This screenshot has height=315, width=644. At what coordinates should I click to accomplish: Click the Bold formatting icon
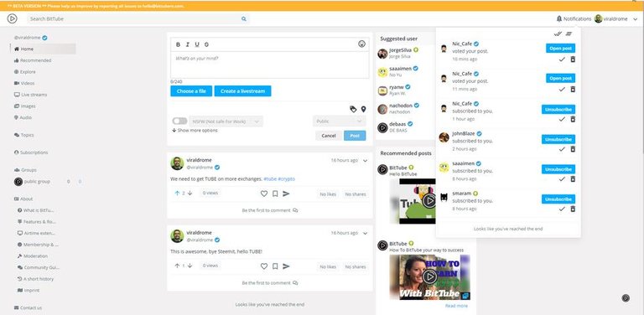[179, 44]
